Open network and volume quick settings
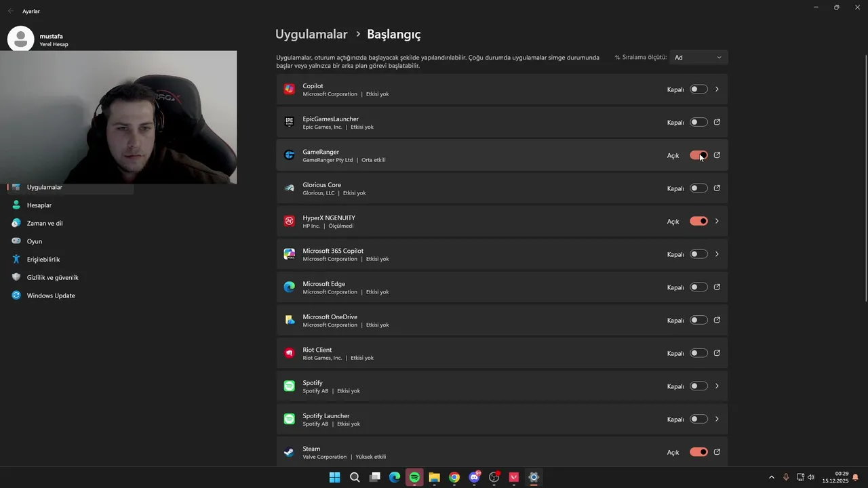Screen dimensions: 868x488 [806, 477]
